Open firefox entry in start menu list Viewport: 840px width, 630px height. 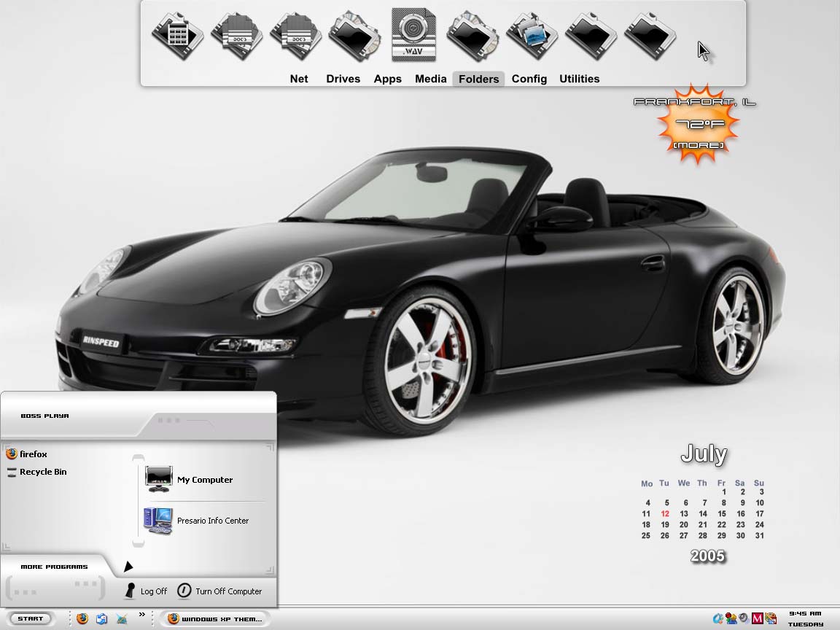pos(27,454)
